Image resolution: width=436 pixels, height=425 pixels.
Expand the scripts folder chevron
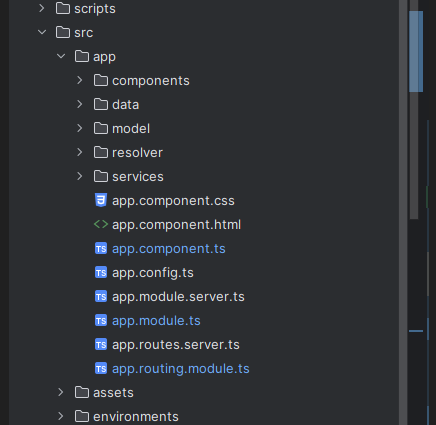(42, 8)
